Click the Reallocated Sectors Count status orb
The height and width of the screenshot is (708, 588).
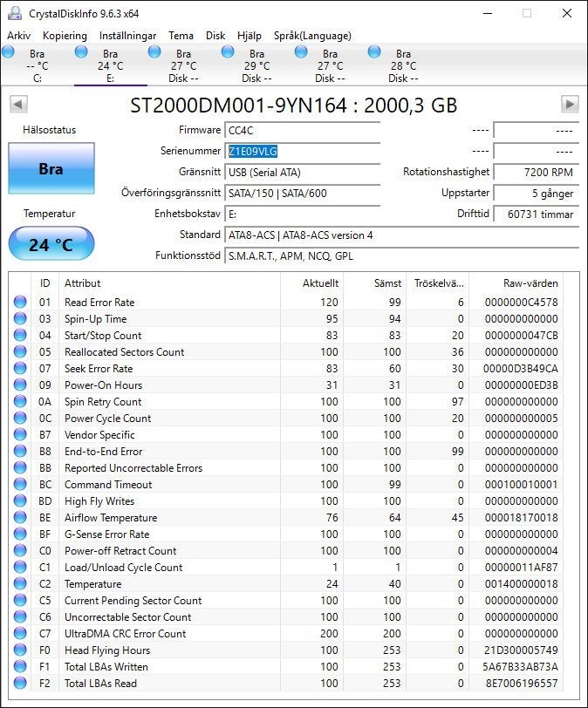[20, 351]
